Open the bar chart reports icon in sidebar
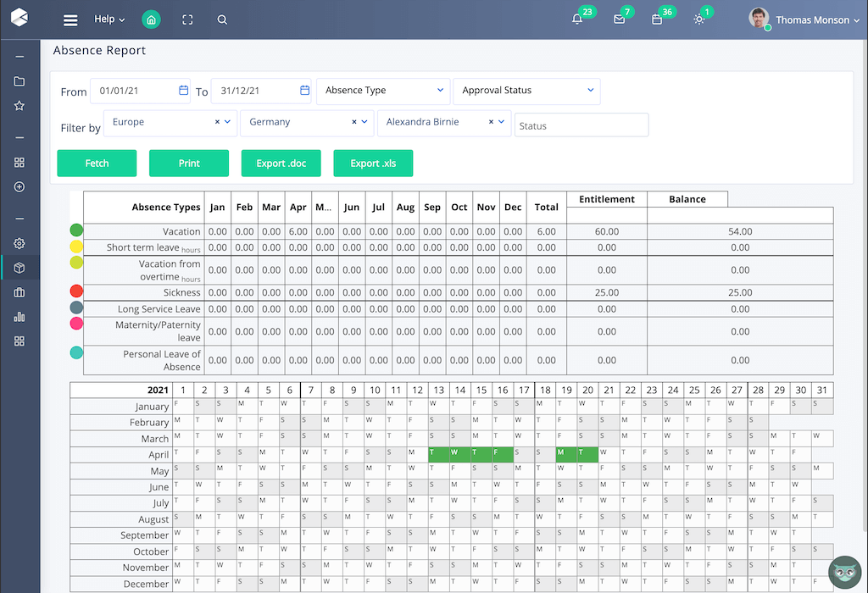Screen dimensions: 868x593 pos(19,317)
